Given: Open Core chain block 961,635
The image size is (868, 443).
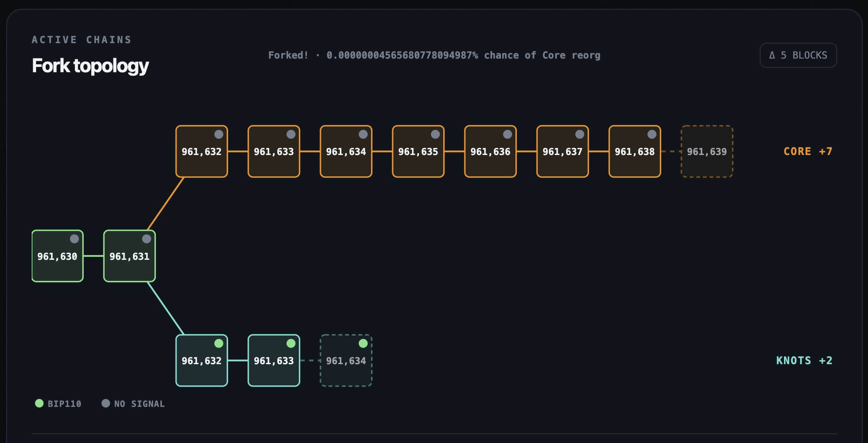Looking at the screenshot, I should coord(418,151).
